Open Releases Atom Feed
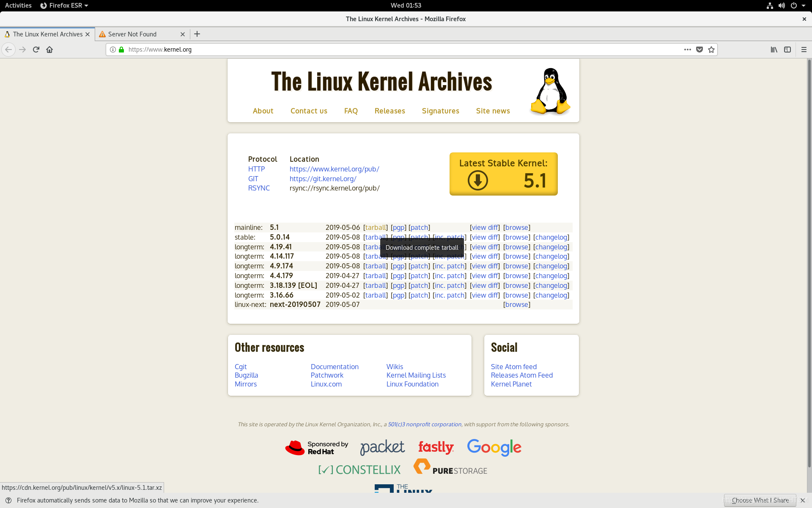 pyautogui.click(x=522, y=375)
